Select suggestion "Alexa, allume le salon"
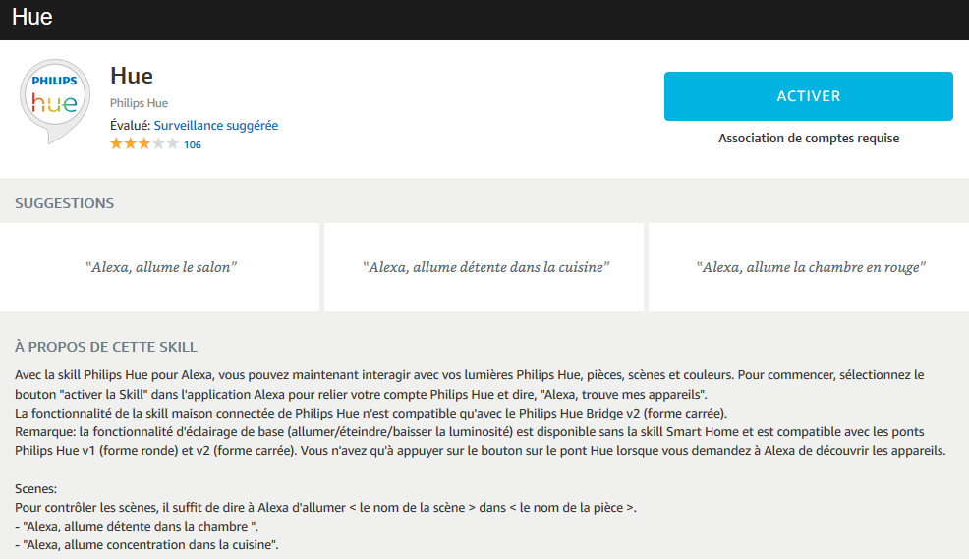This screenshot has height=560, width=969. tap(160, 267)
